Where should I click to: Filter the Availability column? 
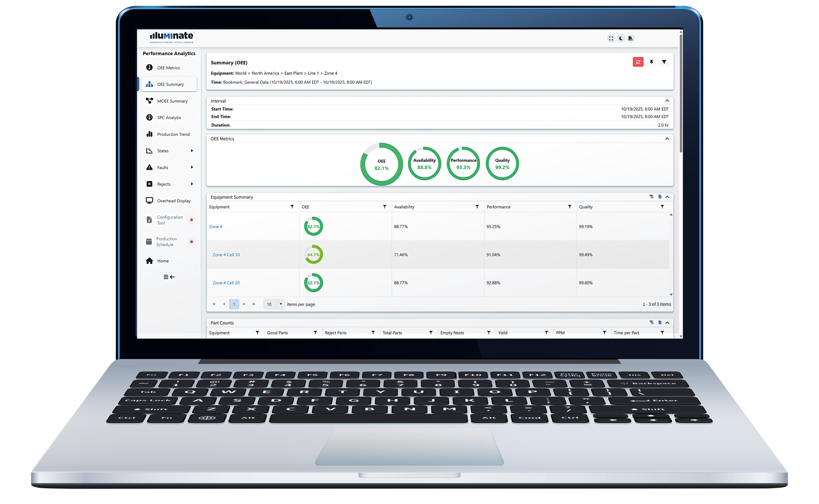[x=477, y=207]
